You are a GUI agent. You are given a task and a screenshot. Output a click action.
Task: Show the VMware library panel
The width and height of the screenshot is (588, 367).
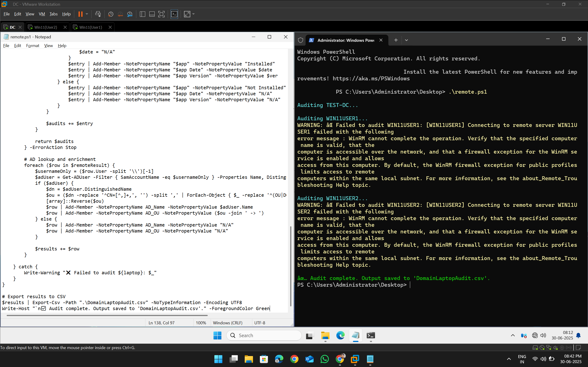[x=142, y=14]
